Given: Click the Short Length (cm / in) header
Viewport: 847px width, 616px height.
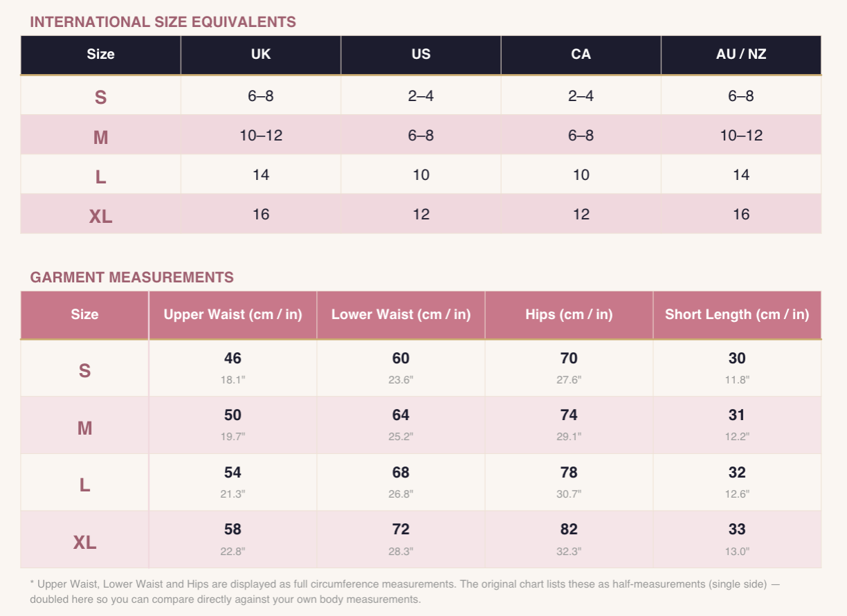Looking at the screenshot, I should point(737,314).
